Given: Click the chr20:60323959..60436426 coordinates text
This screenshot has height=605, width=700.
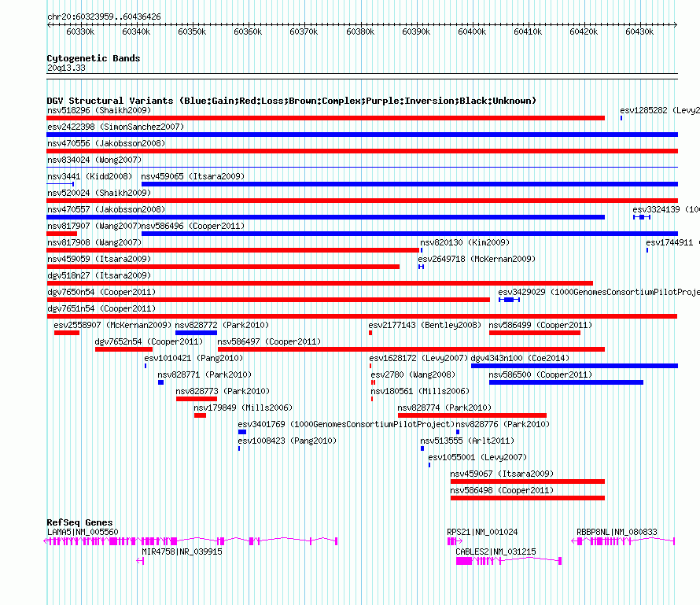Looking at the screenshot, I should pyautogui.click(x=104, y=17).
